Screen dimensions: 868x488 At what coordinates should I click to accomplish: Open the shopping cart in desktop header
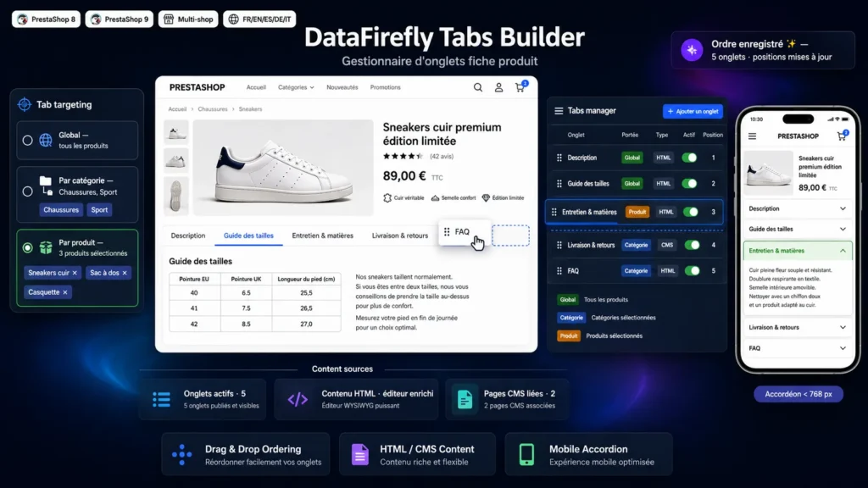point(520,87)
